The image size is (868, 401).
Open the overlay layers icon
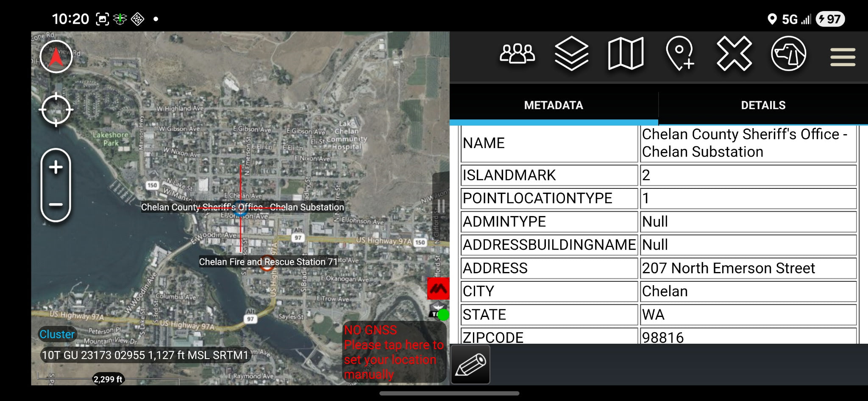[571, 54]
